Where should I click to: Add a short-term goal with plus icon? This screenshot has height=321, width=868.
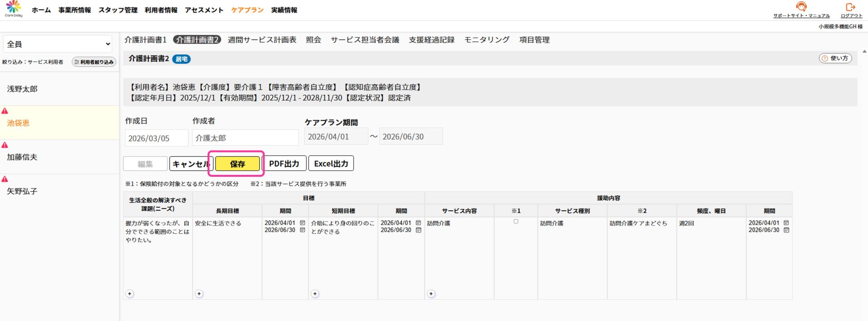[x=315, y=294]
